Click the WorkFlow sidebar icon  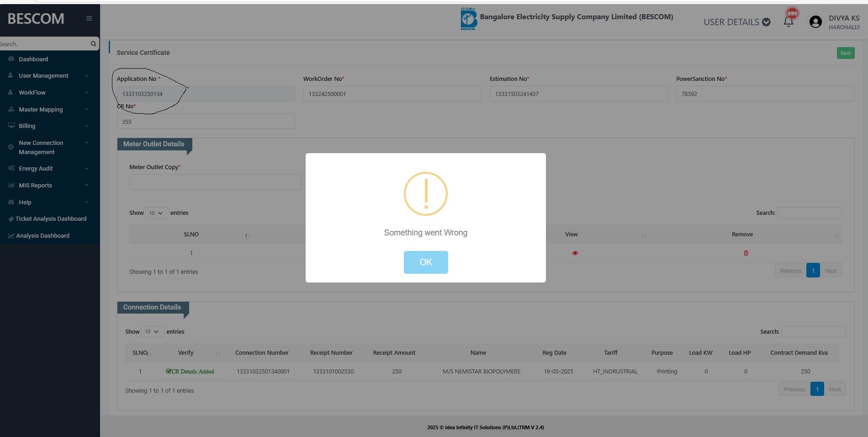[11, 92]
